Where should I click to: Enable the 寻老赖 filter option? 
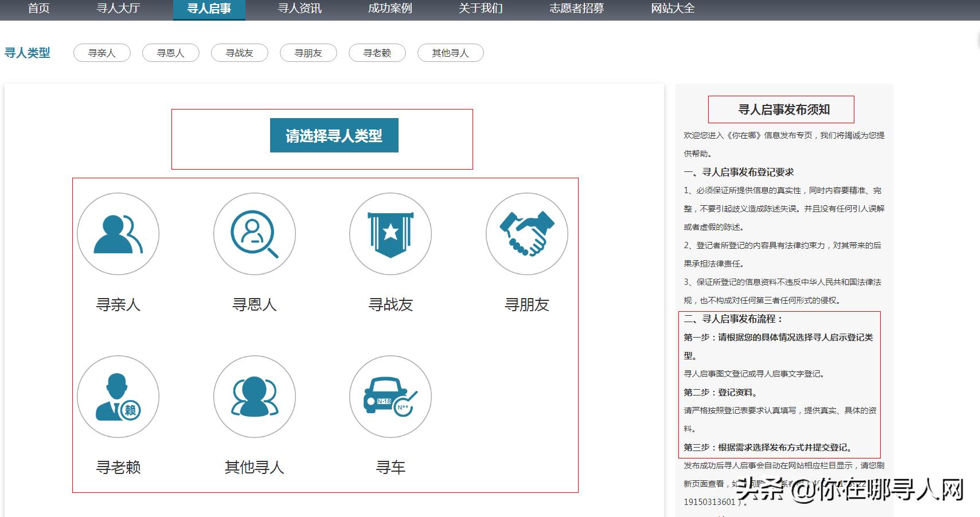pyautogui.click(x=377, y=53)
